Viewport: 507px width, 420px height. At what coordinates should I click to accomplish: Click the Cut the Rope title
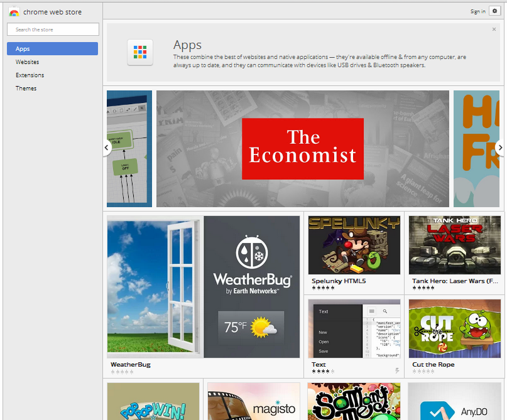click(433, 364)
